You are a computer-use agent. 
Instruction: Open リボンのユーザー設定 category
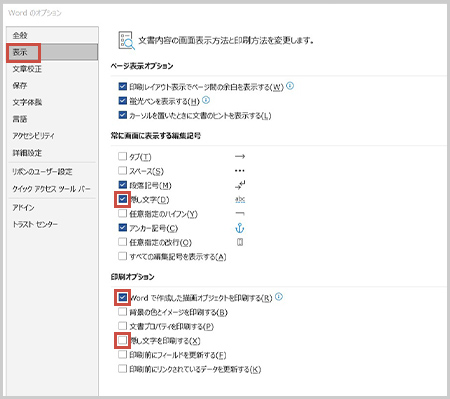[x=52, y=172]
